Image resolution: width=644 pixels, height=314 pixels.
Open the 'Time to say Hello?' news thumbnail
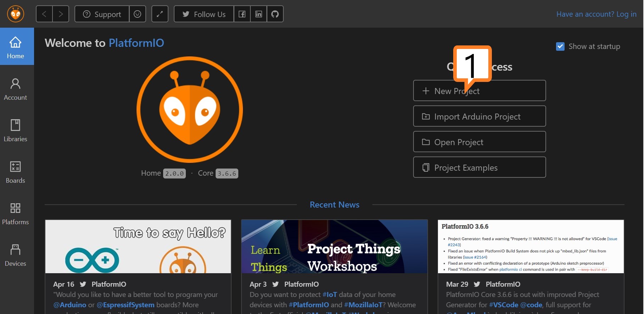pyautogui.click(x=138, y=247)
